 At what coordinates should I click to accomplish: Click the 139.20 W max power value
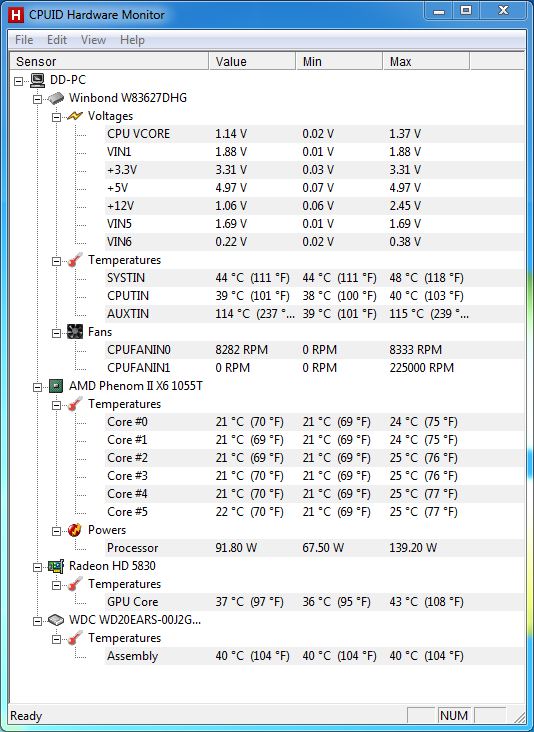click(x=413, y=548)
